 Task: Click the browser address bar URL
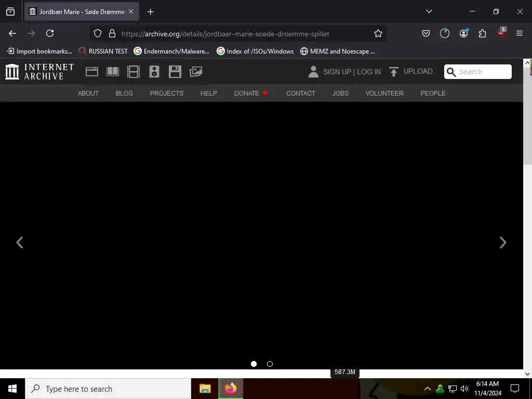225,34
